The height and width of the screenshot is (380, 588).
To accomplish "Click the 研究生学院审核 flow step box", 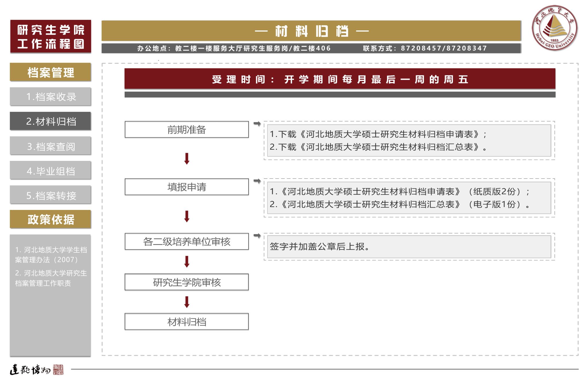I will [187, 282].
